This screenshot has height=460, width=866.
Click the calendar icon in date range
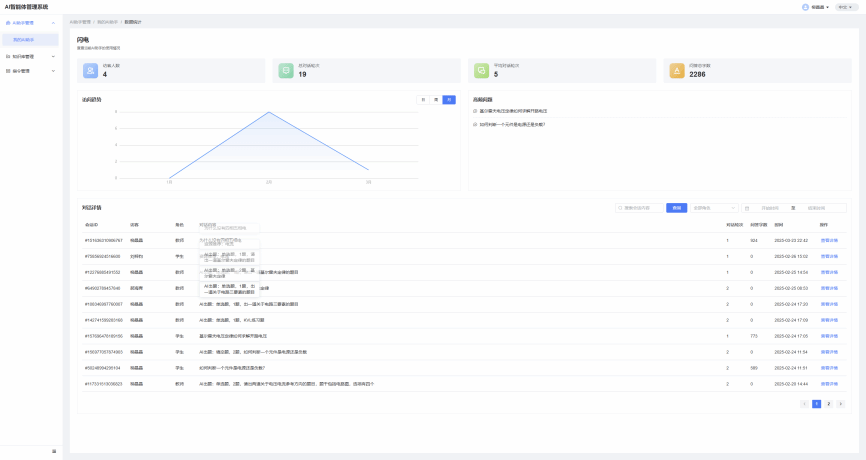tap(746, 208)
